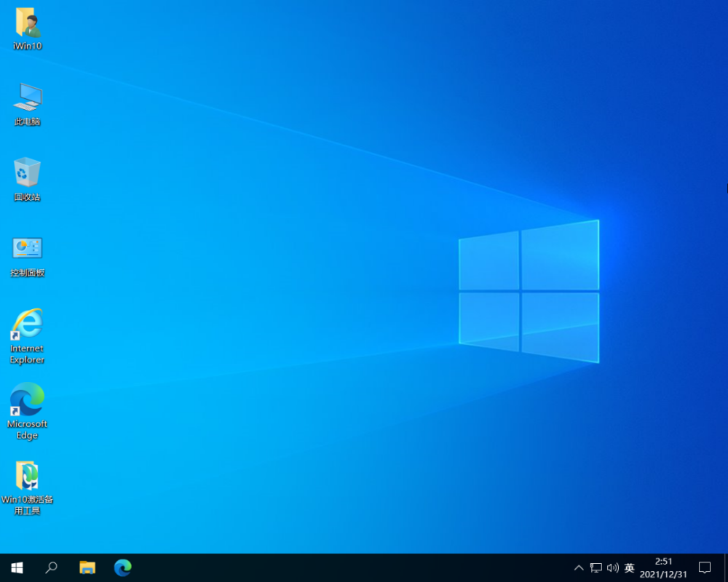
Task: Open the network status tray icon
Action: tap(596, 567)
